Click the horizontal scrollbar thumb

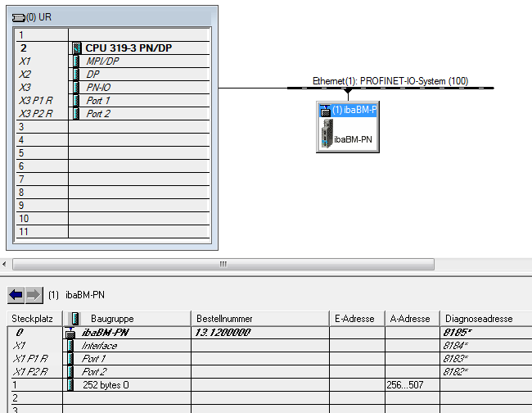[223, 264]
